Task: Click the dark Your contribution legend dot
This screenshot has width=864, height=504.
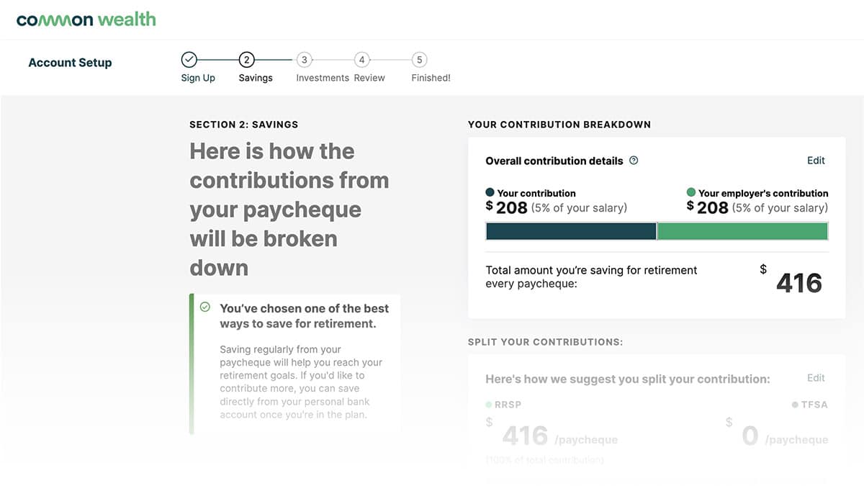Action: pyautogui.click(x=490, y=193)
